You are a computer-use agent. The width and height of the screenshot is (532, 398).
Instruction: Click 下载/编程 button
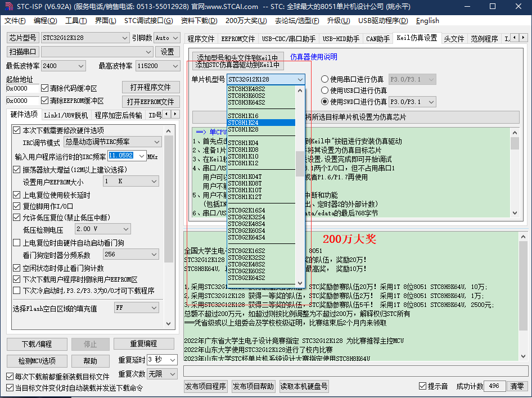pyautogui.click(x=37, y=344)
